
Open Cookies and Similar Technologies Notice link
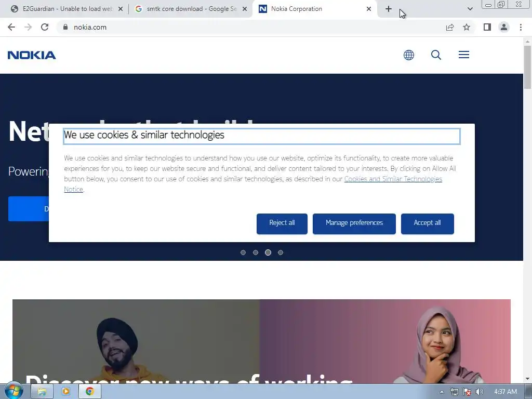(x=393, y=179)
